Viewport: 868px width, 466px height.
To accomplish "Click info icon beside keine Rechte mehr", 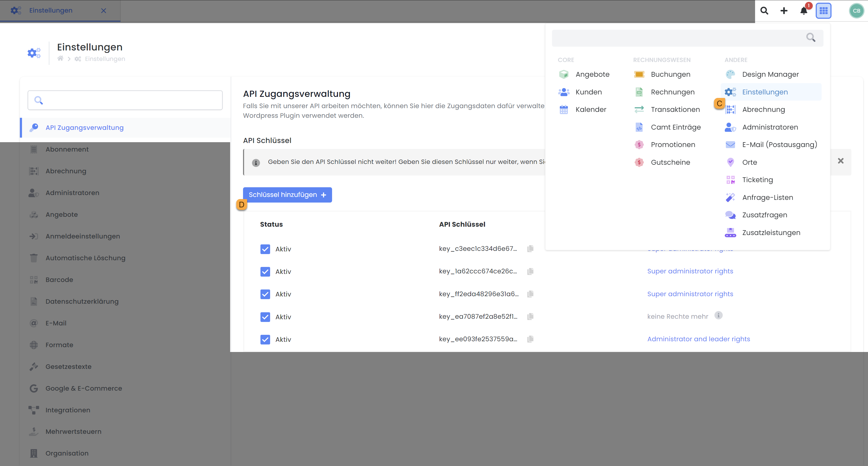I will (718, 315).
